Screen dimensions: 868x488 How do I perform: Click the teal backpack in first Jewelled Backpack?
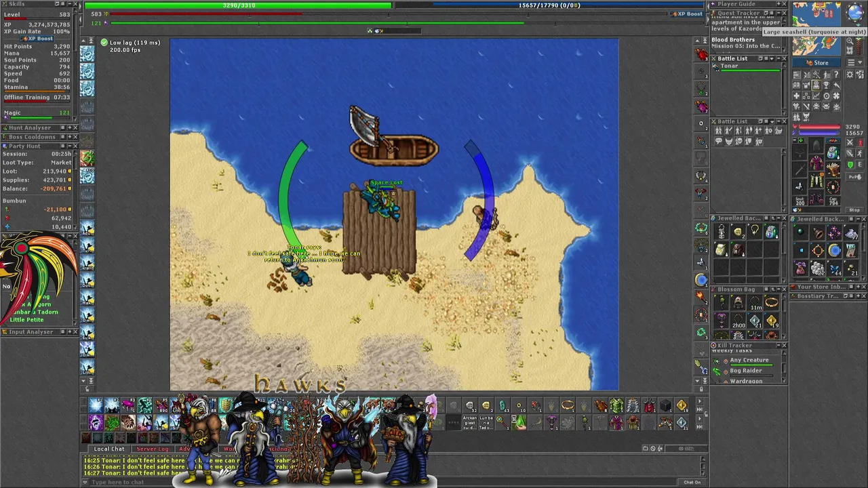tap(771, 232)
